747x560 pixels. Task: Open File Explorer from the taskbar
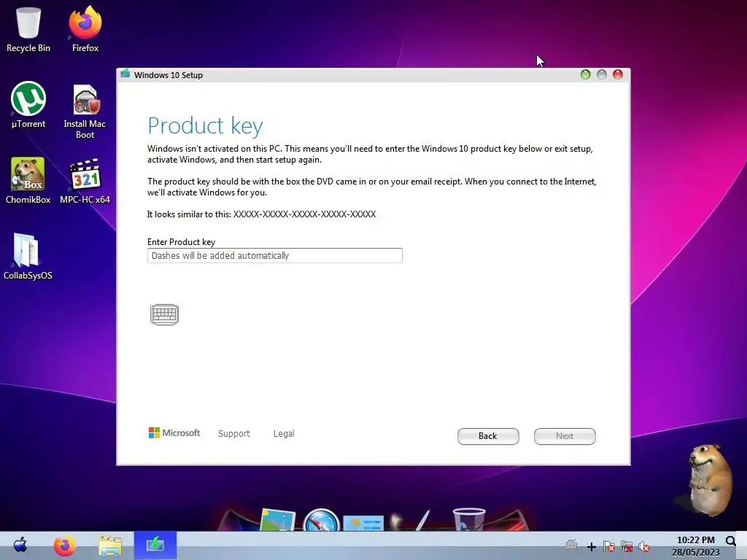110,545
